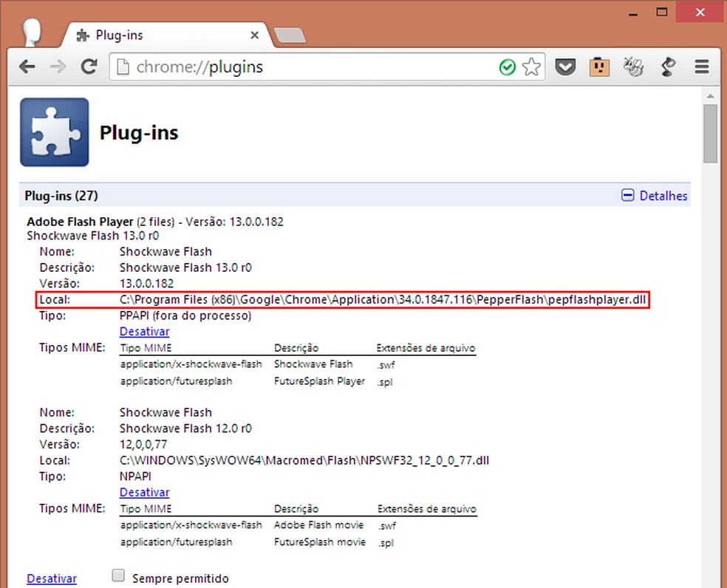
Task: Click the bee extension icon
Action: (633, 67)
